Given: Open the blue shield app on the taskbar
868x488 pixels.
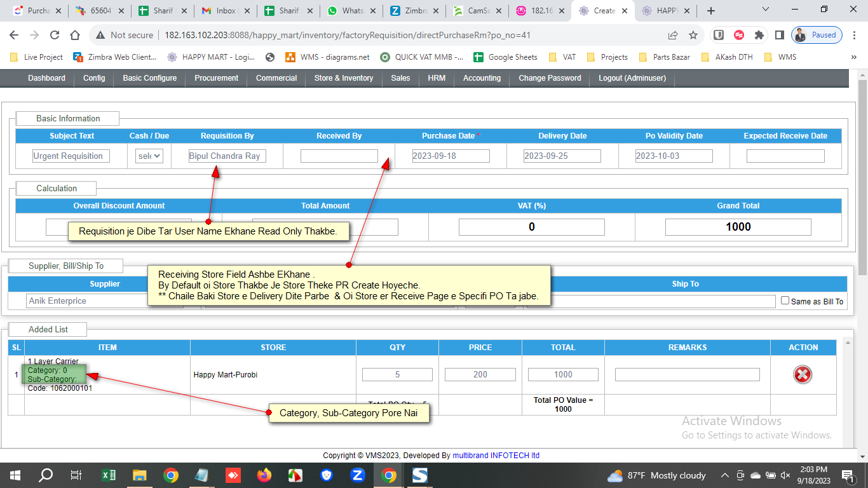Looking at the screenshot, I should coord(327,475).
